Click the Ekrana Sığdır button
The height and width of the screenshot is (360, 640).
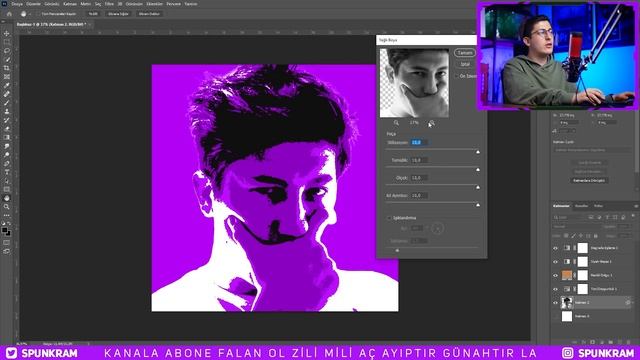click(x=118, y=14)
